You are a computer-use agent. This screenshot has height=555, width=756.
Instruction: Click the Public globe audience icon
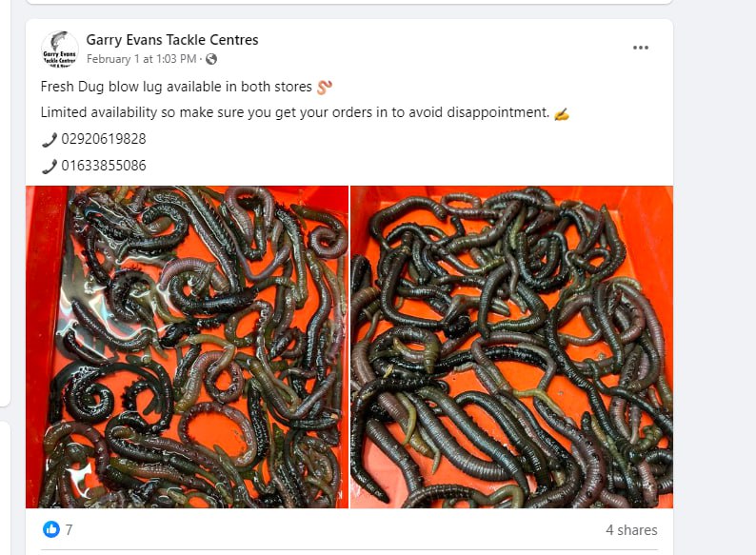tap(211, 59)
